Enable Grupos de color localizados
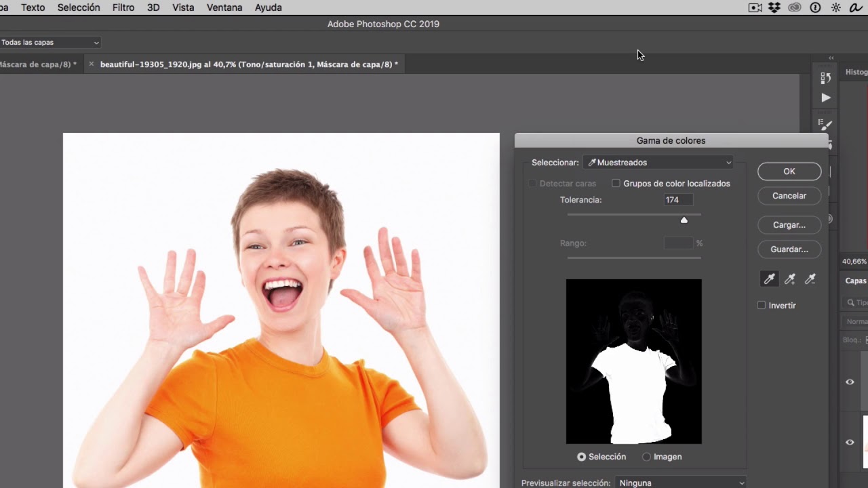This screenshot has height=488, width=868. click(x=616, y=184)
